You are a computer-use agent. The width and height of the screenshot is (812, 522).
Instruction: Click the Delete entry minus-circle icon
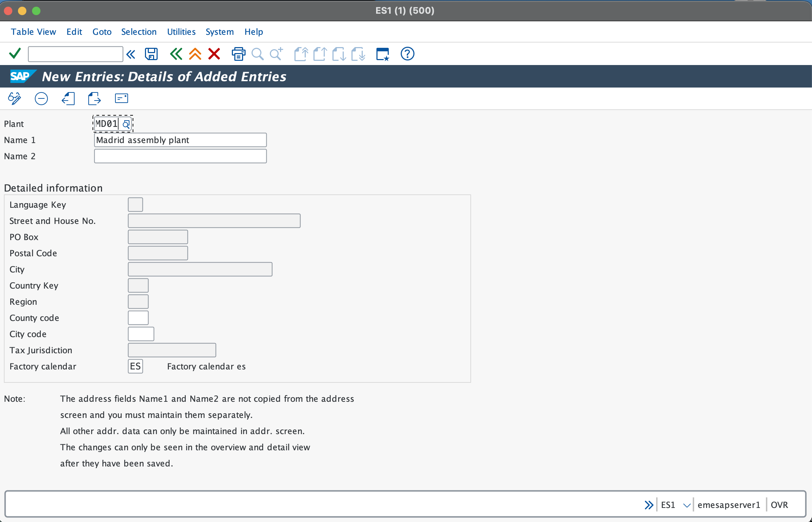pos(41,98)
